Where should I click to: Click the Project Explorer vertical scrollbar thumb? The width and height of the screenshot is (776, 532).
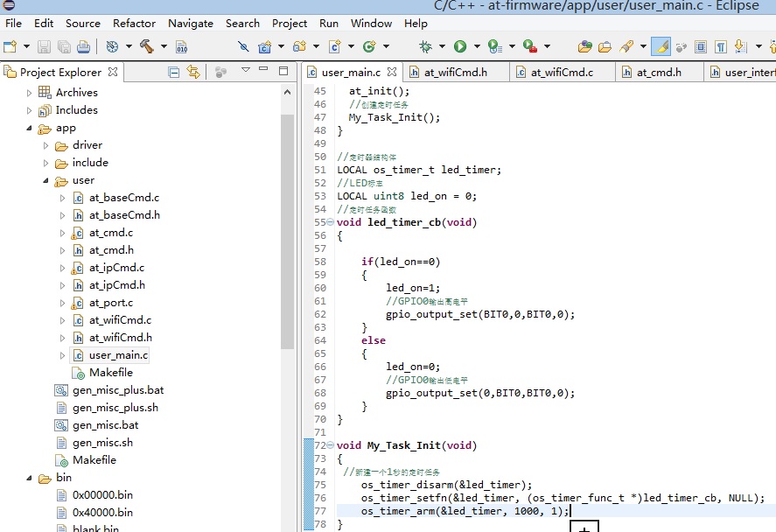click(x=287, y=232)
